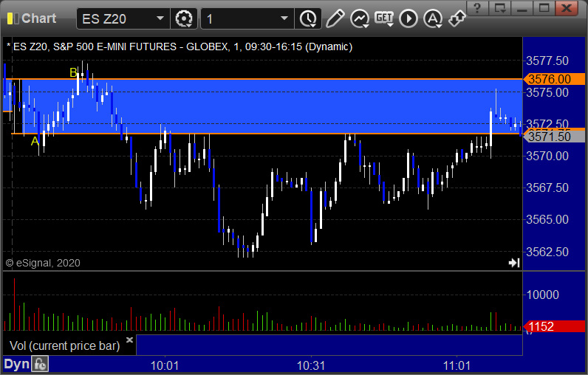Screen dimensions: 588x375
Task: Click the gray 3571.50 current price marker
Action: click(554, 137)
